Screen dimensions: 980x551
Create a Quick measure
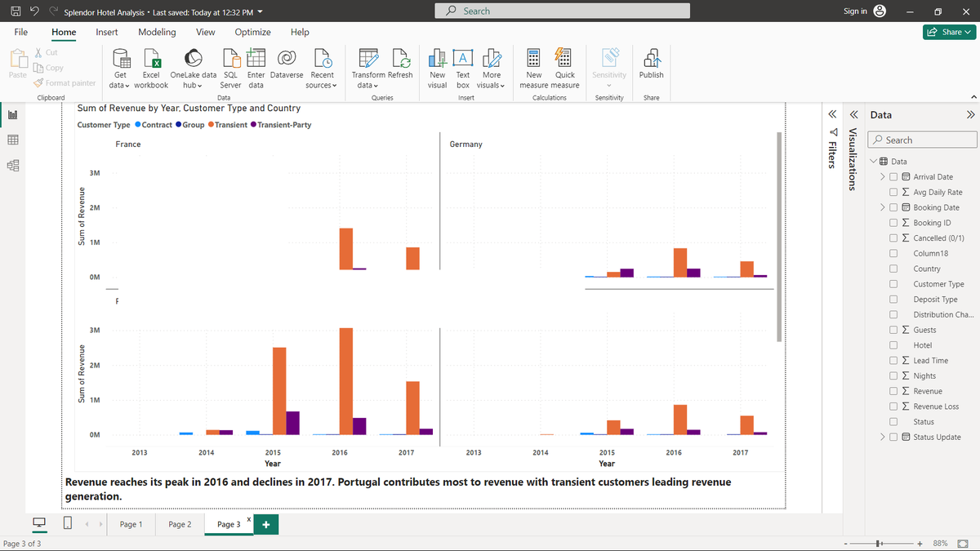click(565, 69)
